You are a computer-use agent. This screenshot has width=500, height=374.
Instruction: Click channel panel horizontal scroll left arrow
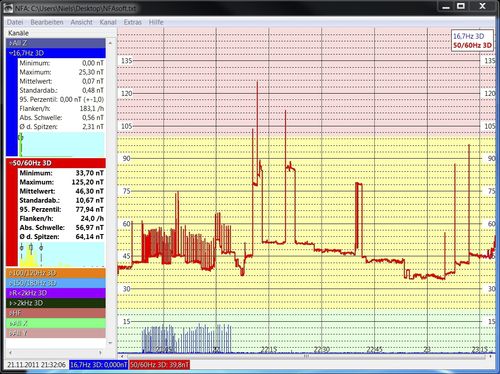10,352
